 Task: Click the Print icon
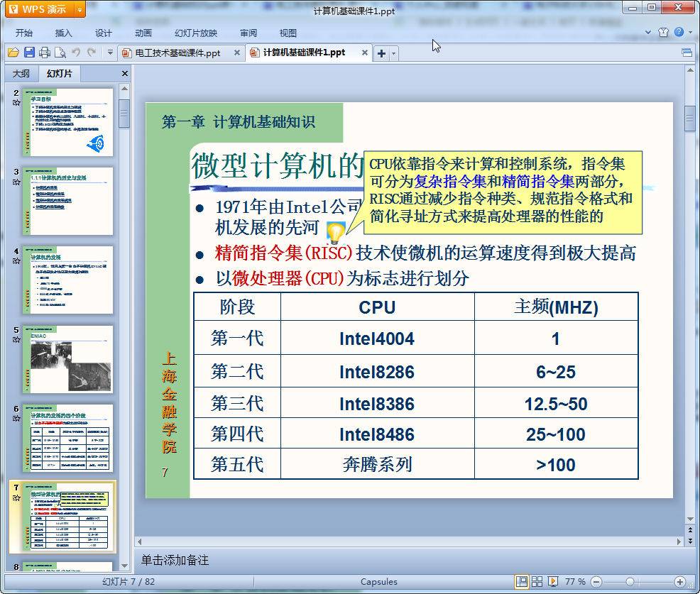point(45,53)
